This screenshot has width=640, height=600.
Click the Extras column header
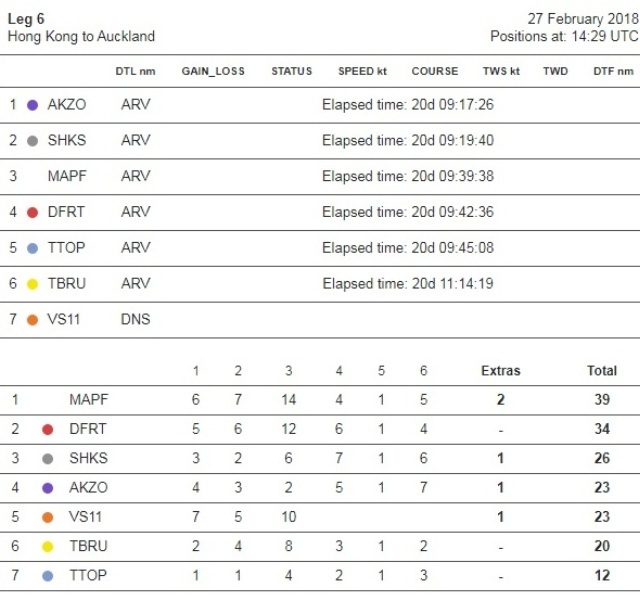500,371
